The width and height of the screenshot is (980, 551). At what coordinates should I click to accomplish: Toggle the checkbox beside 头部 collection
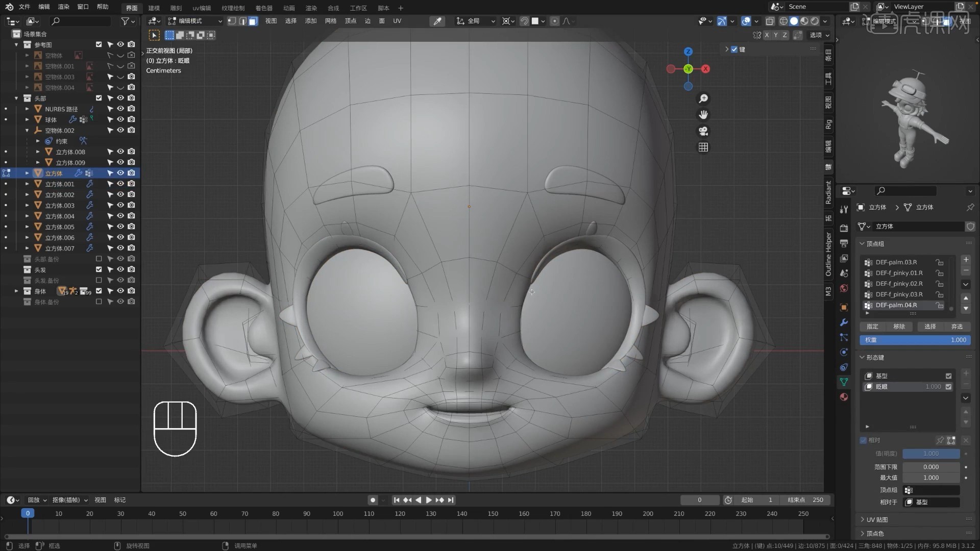coord(99,98)
